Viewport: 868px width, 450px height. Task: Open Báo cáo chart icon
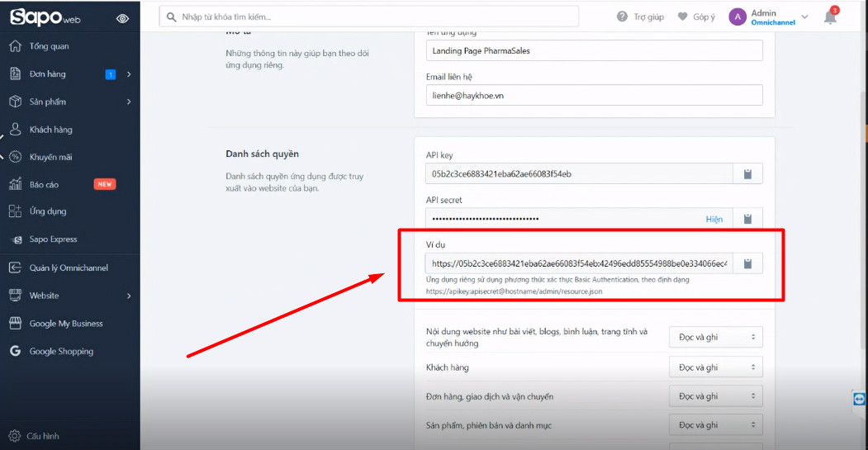click(x=16, y=184)
